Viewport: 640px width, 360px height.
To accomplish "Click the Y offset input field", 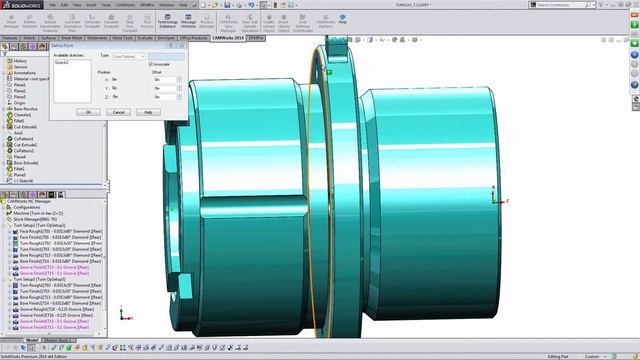I will tap(164, 88).
